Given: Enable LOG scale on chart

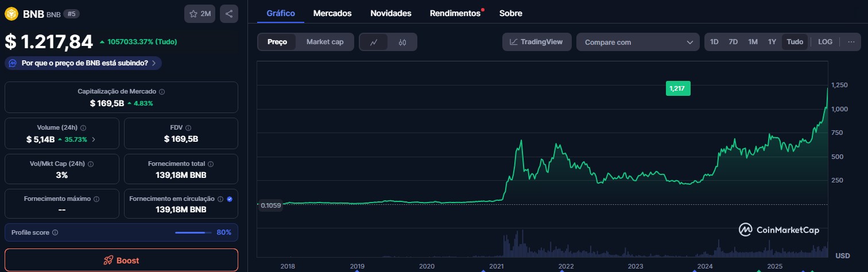Looking at the screenshot, I should click(825, 42).
